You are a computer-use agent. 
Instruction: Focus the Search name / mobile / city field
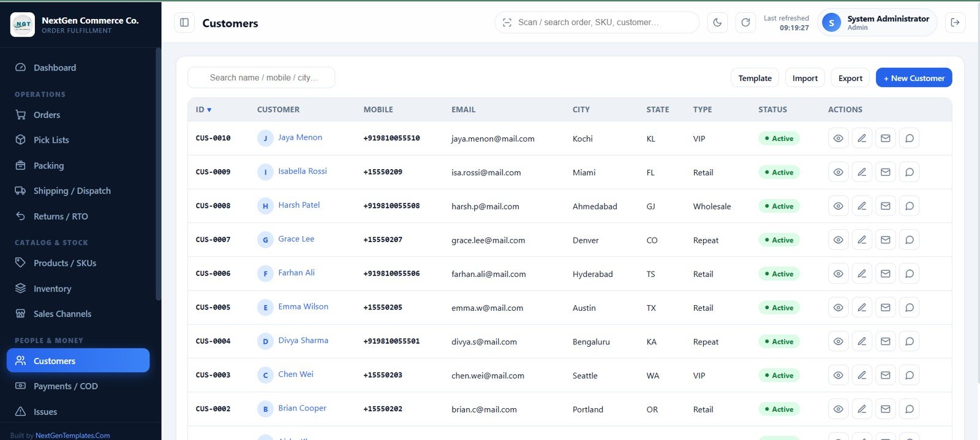[261, 77]
